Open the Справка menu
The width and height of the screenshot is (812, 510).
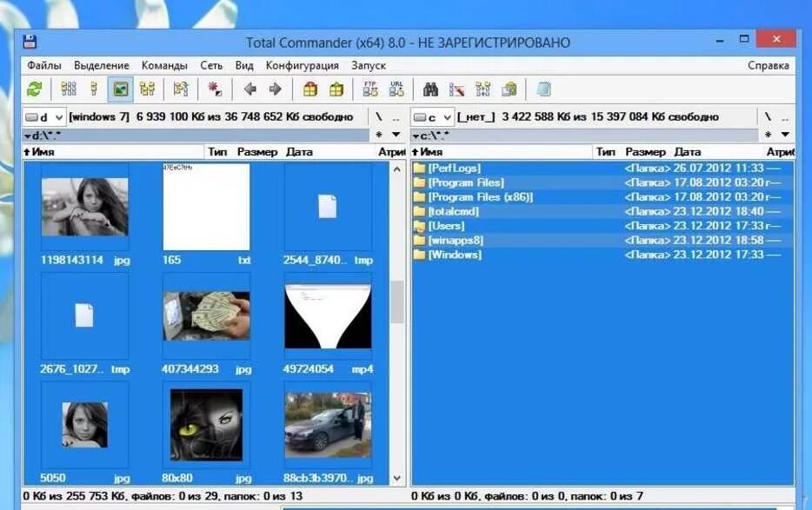click(768, 65)
